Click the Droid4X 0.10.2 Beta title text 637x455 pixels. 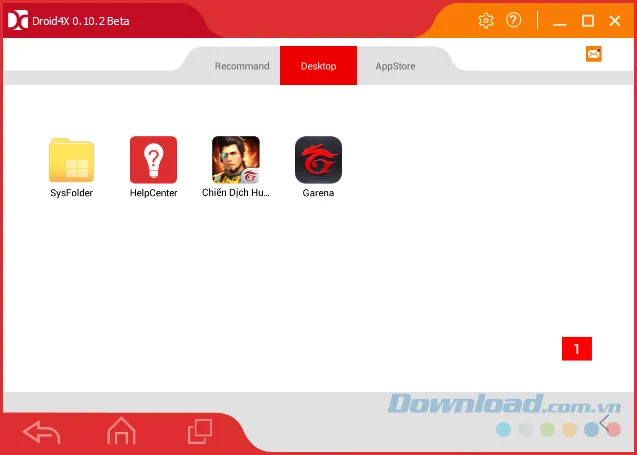[x=82, y=21]
